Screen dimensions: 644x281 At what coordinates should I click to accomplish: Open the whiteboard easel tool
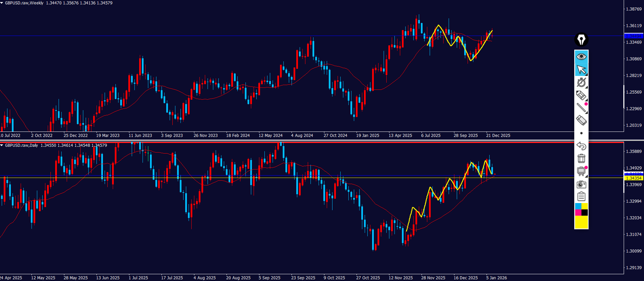click(x=581, y=171)
